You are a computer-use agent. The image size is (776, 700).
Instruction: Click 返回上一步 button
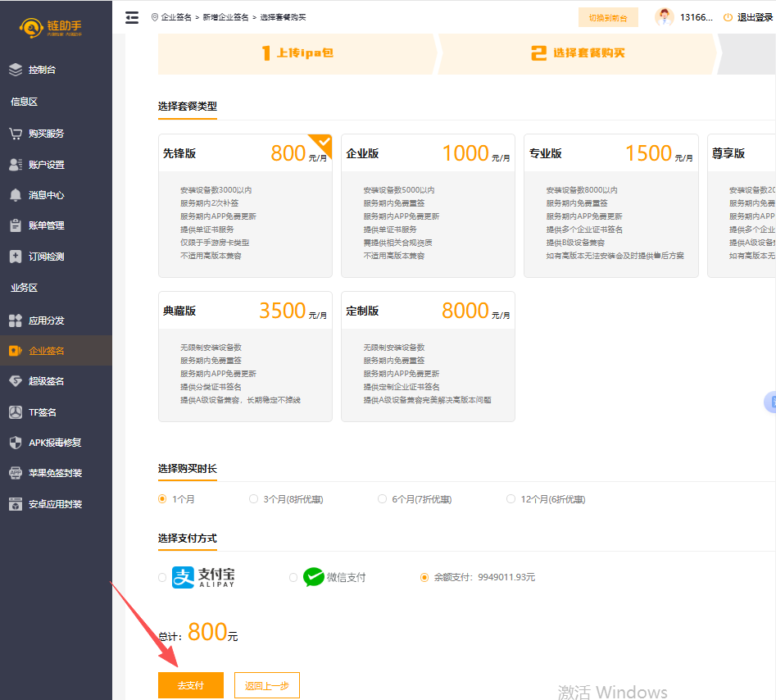(267, 685)
